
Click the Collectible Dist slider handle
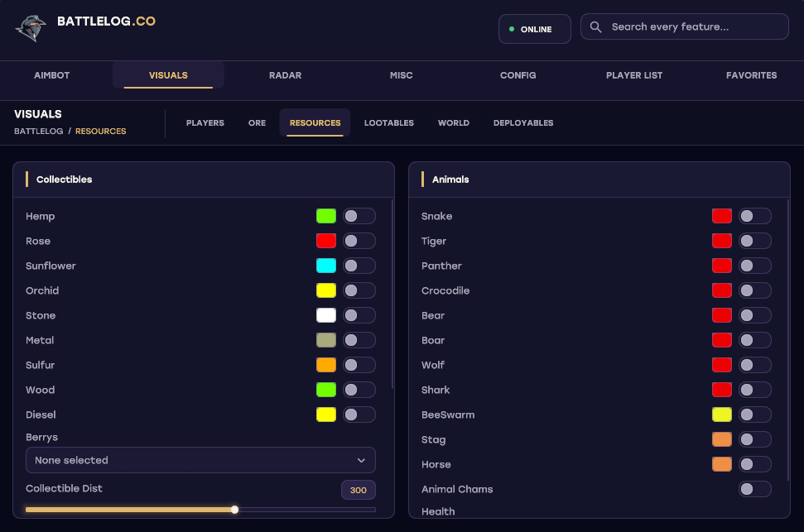point(234,510)
